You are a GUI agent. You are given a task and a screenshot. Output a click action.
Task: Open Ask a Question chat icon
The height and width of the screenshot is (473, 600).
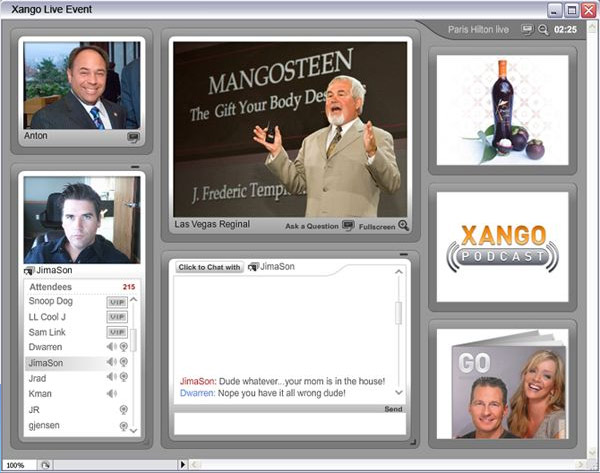point(348,225)
